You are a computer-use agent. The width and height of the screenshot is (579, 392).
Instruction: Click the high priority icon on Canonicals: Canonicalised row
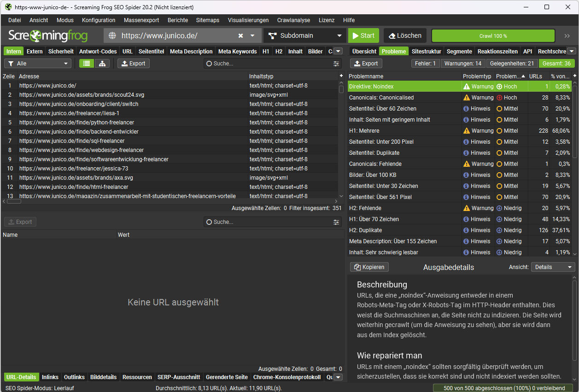click(x=499, y=98)
